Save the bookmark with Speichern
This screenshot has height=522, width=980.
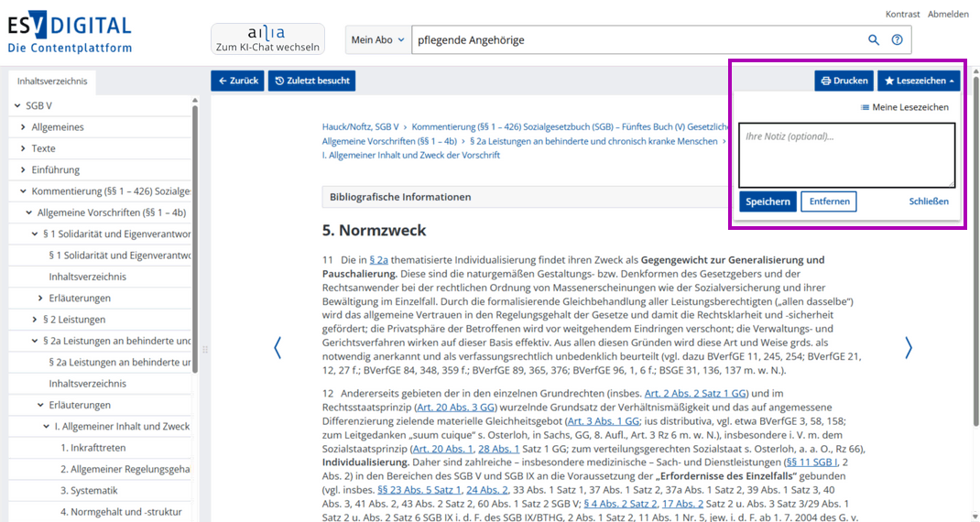point(768,201)
